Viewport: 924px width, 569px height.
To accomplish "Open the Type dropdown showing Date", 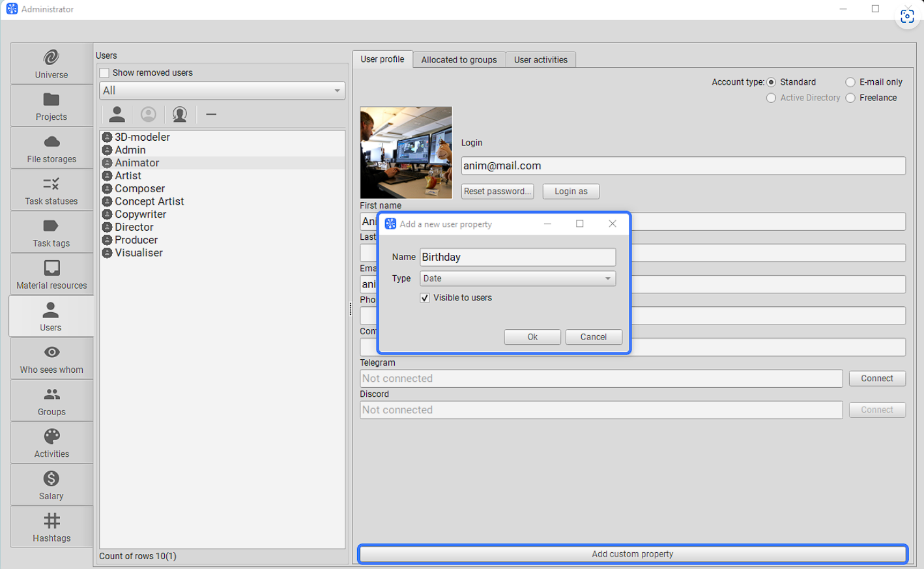I will coord(518,278).
